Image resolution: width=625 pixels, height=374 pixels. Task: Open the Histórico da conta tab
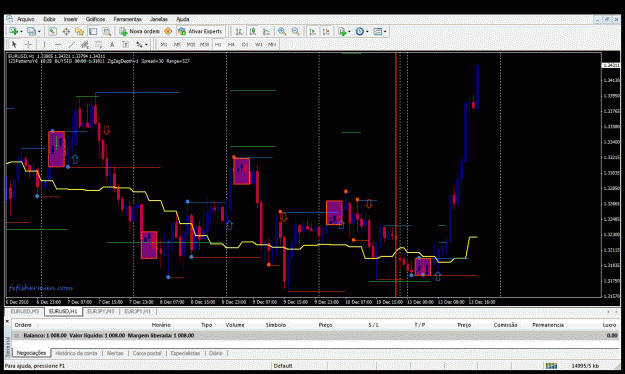[76, 353]
